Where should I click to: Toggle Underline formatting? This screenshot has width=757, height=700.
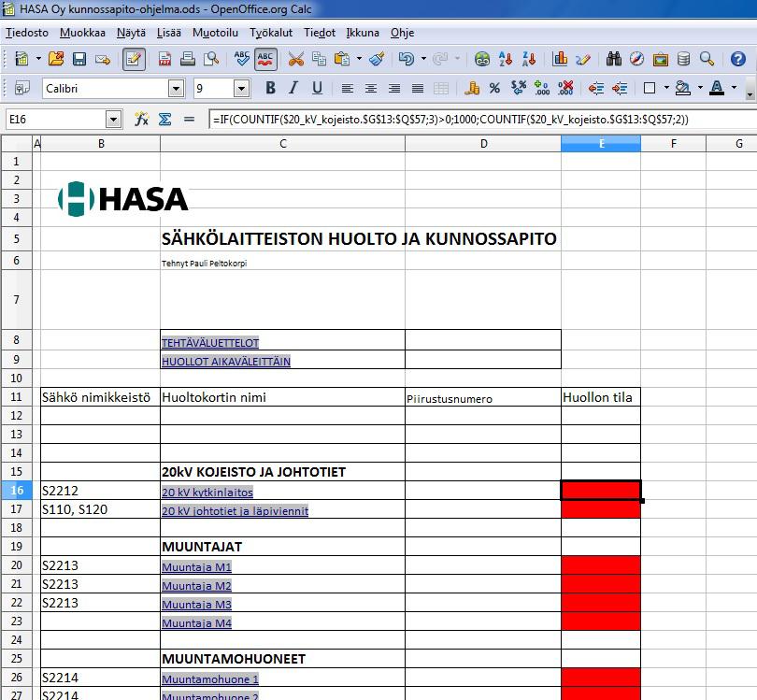pos(317,88)
